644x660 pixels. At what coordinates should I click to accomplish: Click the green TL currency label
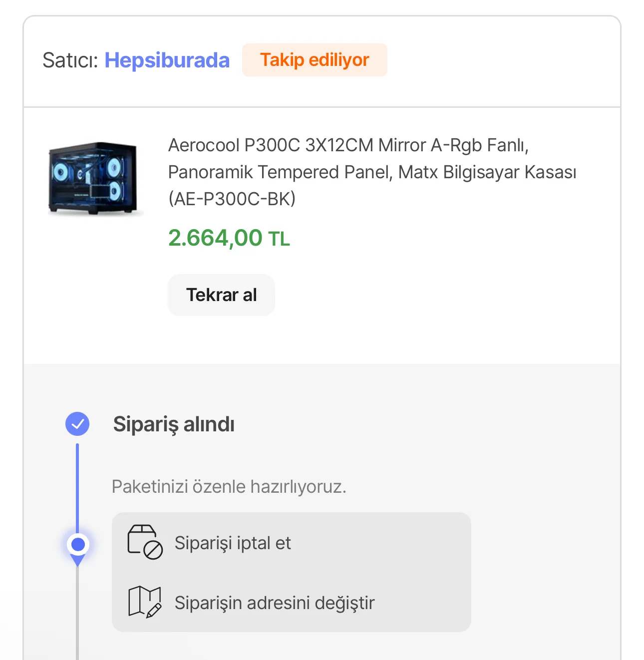tap(279, 239)
